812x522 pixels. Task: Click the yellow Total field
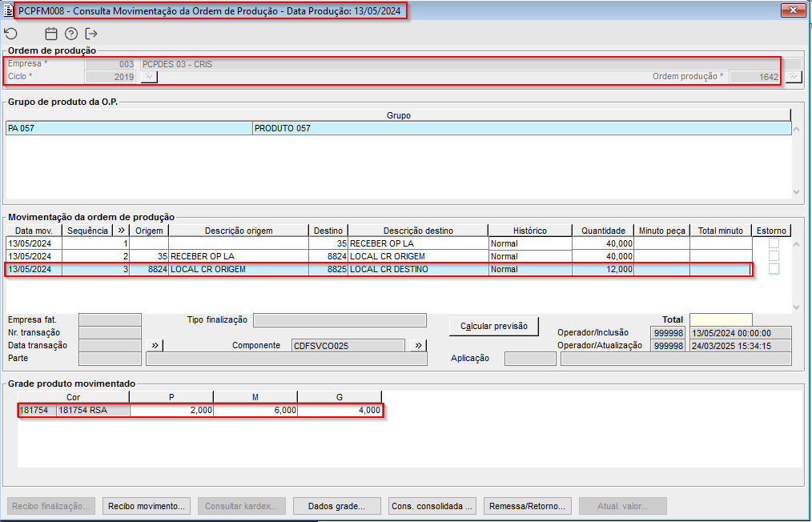(721, 319)
